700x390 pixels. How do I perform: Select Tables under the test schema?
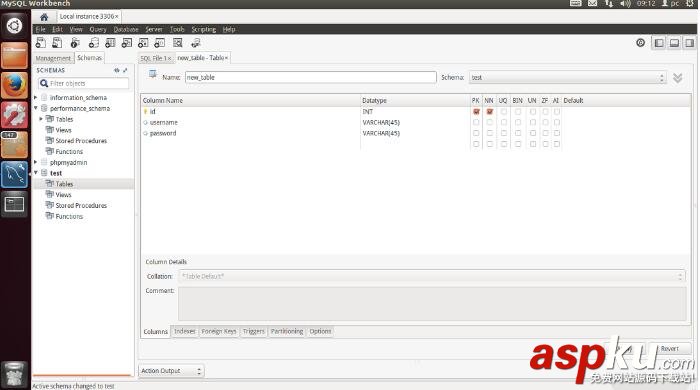click(x=64, y=184)
